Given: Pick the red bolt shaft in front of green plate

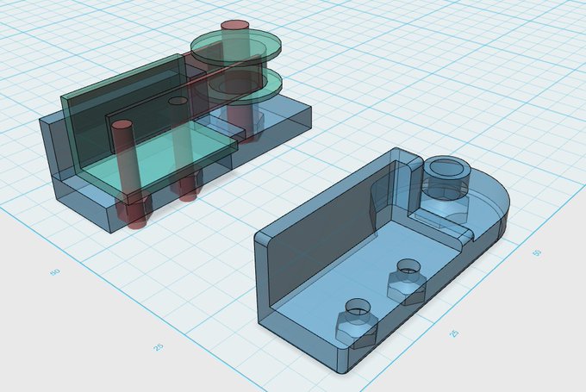Looking at the screenshot, I should [x=125, y=157].
